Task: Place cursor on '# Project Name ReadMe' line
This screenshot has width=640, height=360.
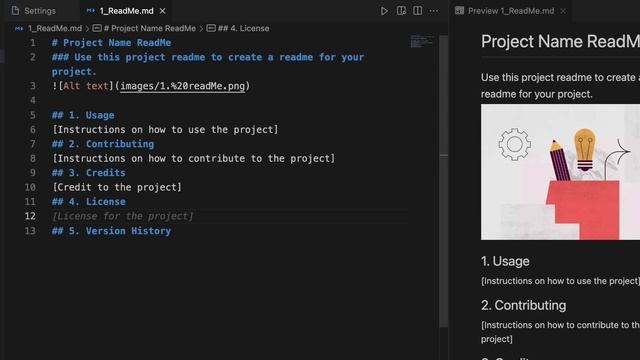Action: [111, 43]
